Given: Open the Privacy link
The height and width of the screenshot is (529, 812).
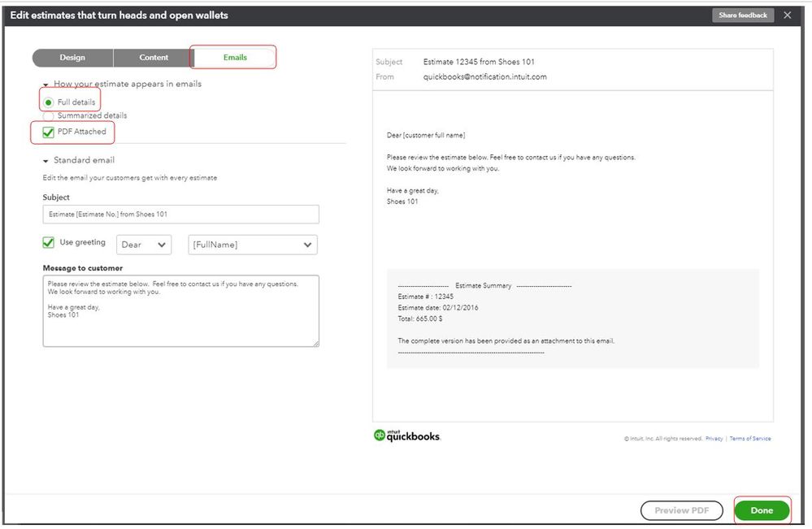Looking at the screenshot, I should click(x=714, y=439).
